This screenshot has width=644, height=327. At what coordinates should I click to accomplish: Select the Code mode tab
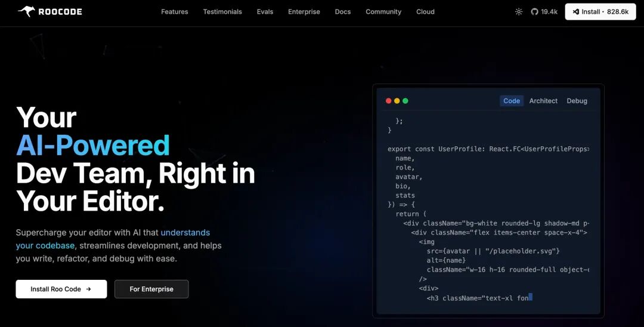click(x=512, y=101)
